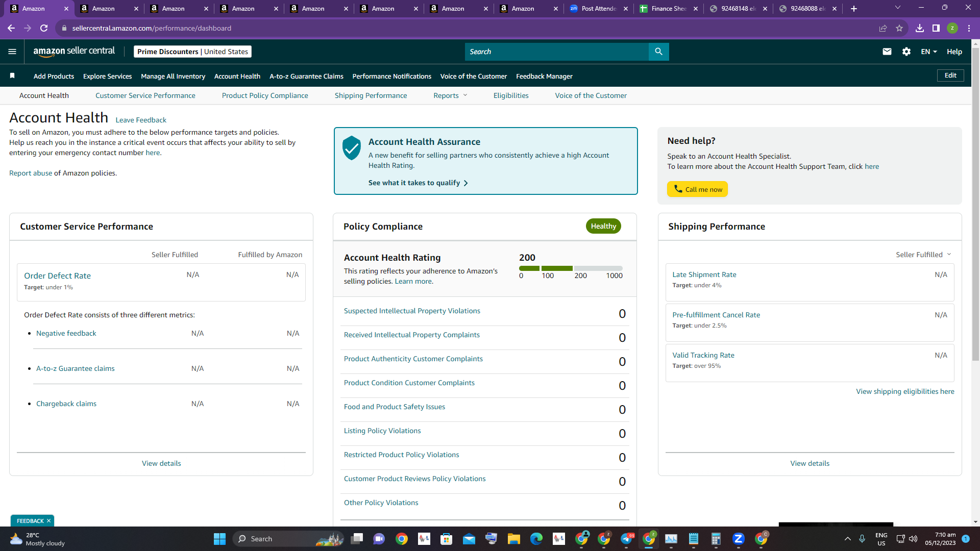Open the FEEDBACK tab at the bottom left
980x551 pixels.
click(x=30, y=521)
